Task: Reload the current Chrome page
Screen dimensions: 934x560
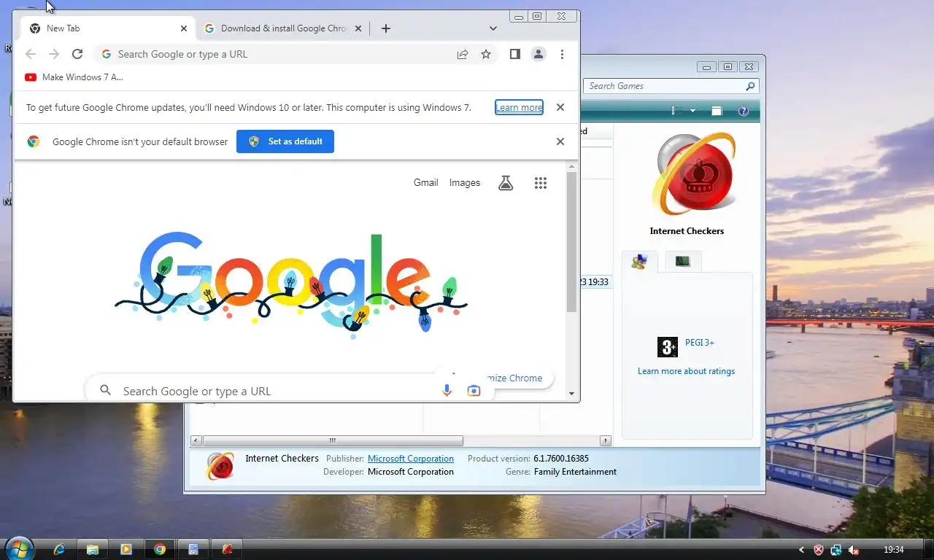Action: pyautogui.click(x=77, y=54)
